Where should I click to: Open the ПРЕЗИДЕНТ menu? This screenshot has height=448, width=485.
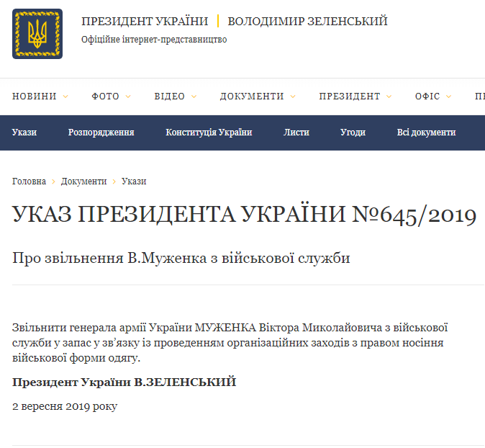click(x=350, y=97)
